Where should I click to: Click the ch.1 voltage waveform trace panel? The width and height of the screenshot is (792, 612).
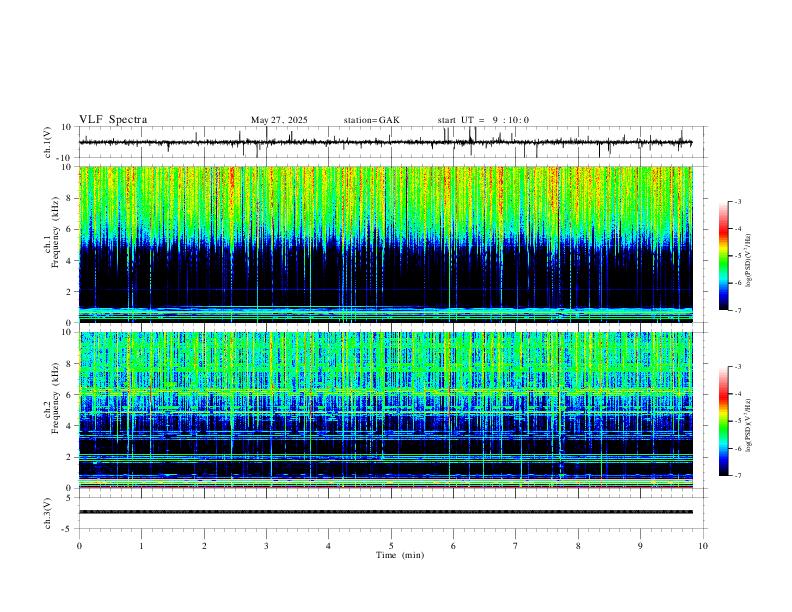pos(393,142)
